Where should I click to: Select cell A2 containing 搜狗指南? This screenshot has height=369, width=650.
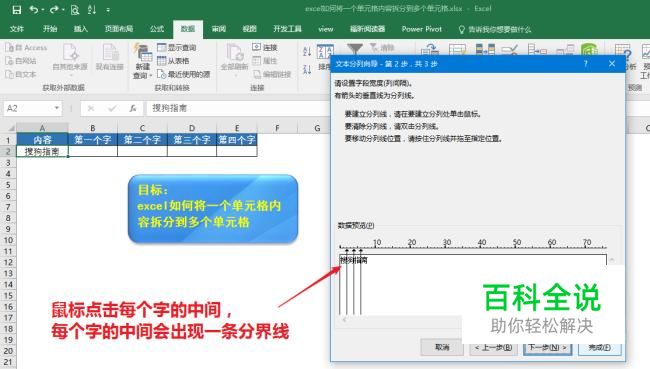coord(42,151)
